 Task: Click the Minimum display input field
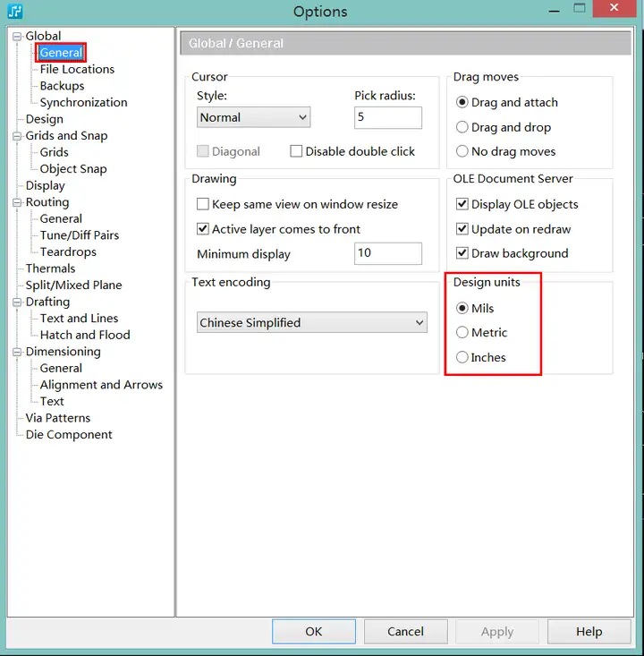[x=388, y=253]
